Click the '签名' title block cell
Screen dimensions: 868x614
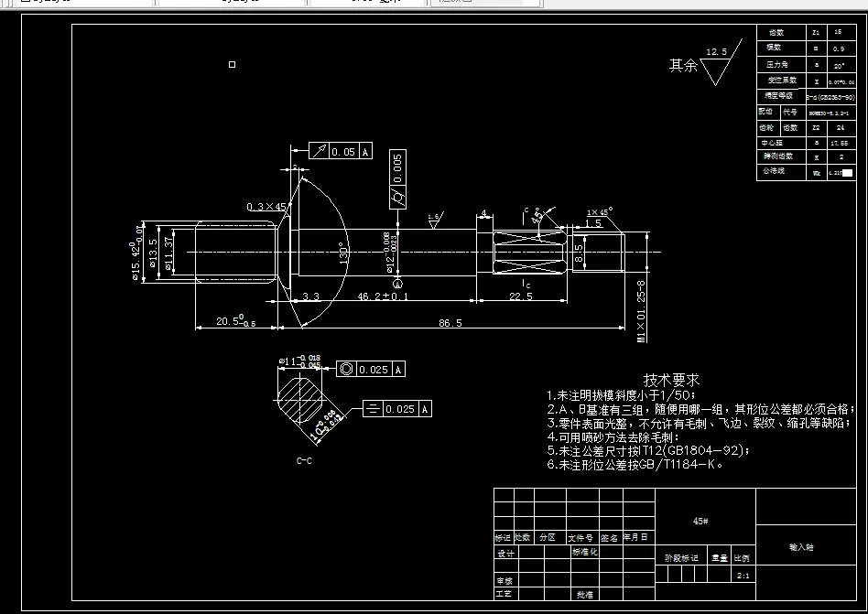(x=610, y=538)
